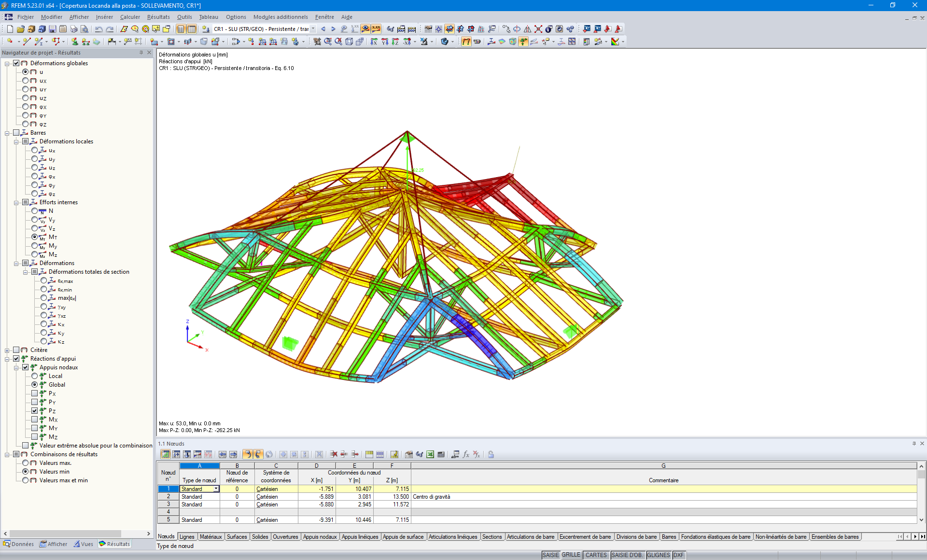
Task: Toggle GRILLE in the status bar
Action: pos(571,555)
